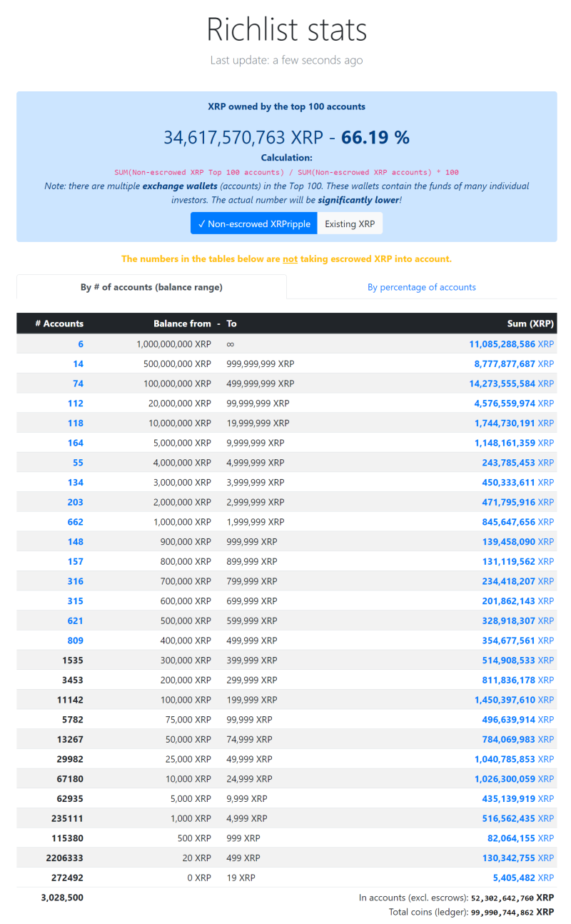Click the "0 XRP" balance from cell
Viewport: 571px width, 924px height.
[199, 878]
